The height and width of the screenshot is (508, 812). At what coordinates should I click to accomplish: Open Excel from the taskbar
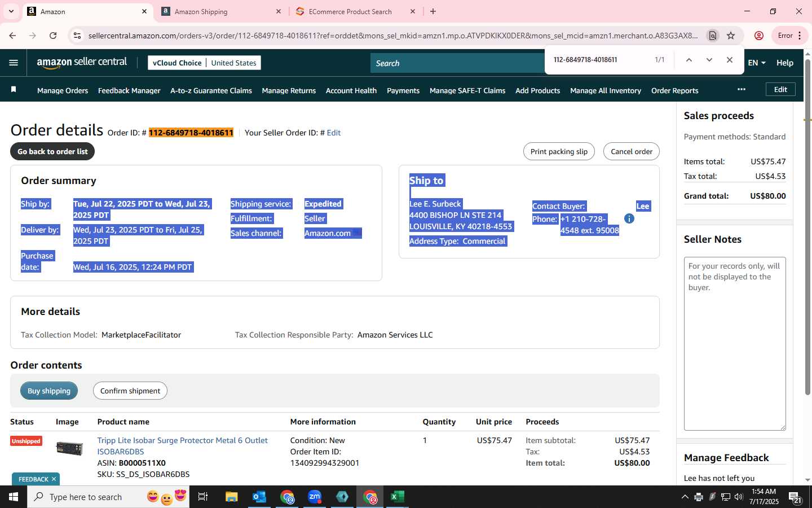tap(398, 497)
